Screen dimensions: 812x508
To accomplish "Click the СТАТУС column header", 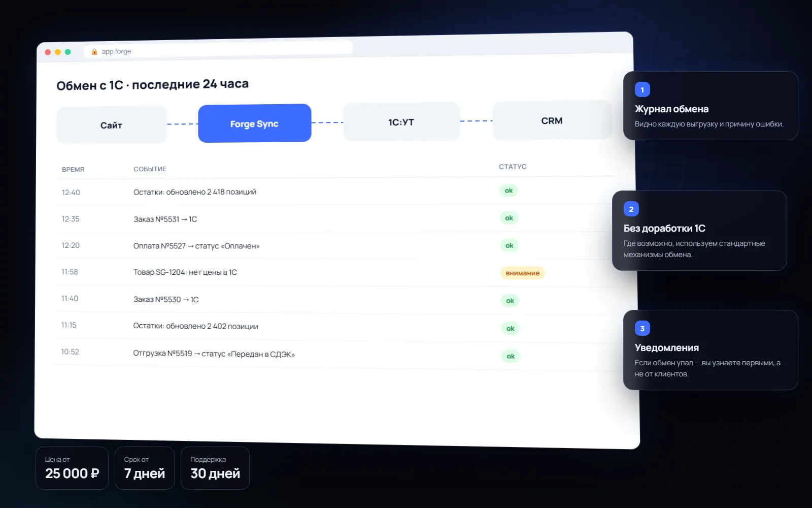I will (513, 166).
